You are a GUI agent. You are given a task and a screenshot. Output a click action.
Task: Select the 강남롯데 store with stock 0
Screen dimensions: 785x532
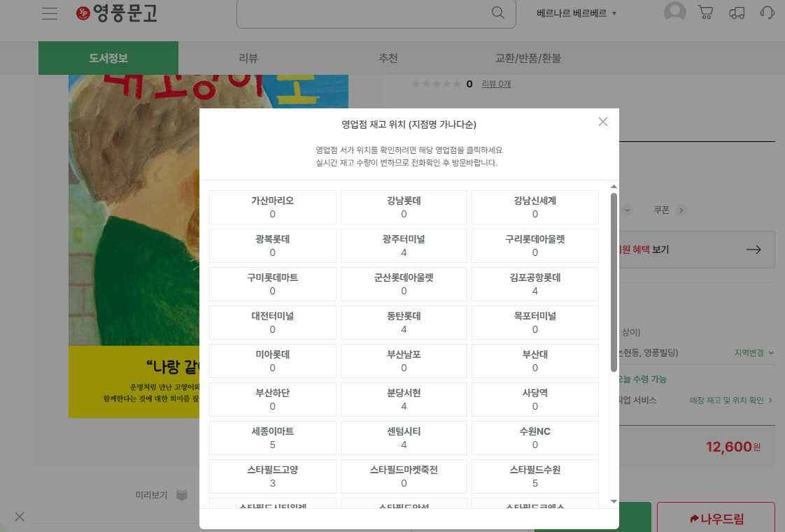click(x=403, y=207)
